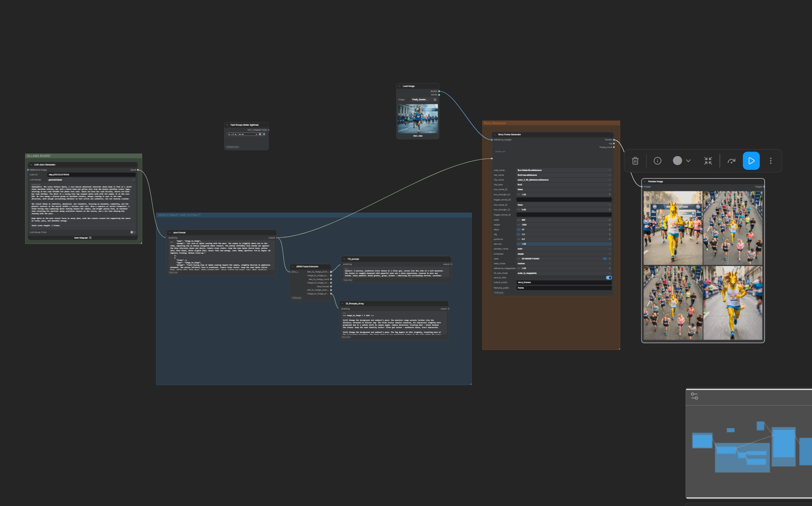
Task: Select the OLLAMA BOARD group title
Action: [x=38, y=156]
